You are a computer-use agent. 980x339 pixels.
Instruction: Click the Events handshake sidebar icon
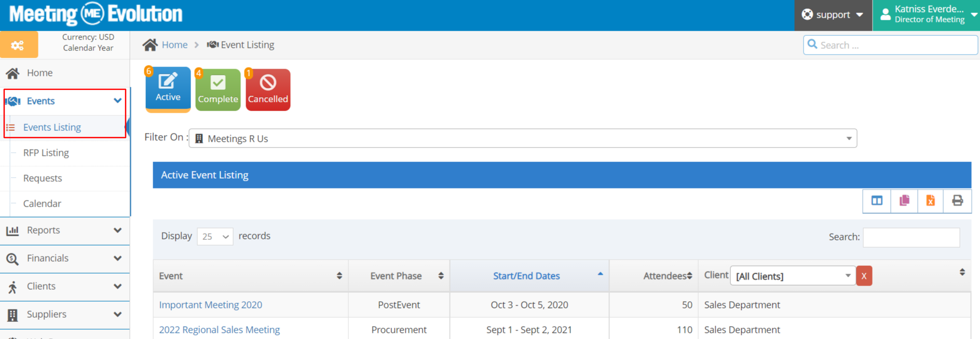click(x=12, y=101)
